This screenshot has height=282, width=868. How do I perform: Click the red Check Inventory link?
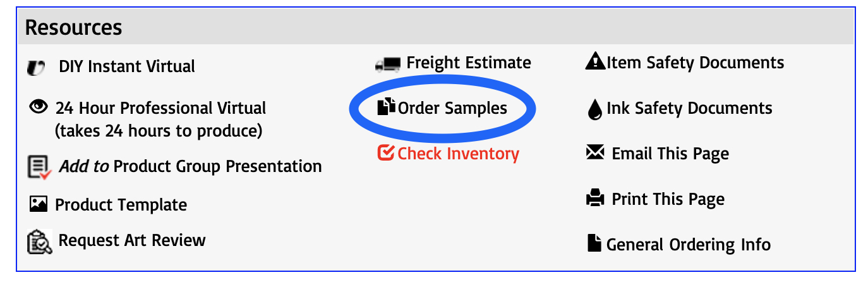[x=458, y=154]
